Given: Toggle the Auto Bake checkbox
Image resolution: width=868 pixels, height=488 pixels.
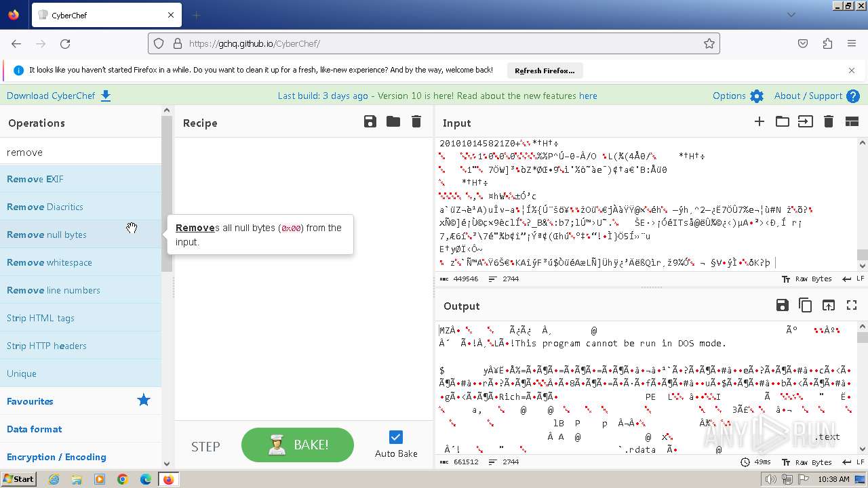Looking at the screenshot, I should coord(396,437).
